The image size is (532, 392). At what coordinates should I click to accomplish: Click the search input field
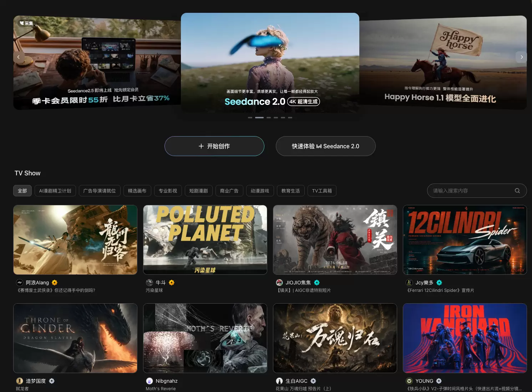(x=477, y=191)
